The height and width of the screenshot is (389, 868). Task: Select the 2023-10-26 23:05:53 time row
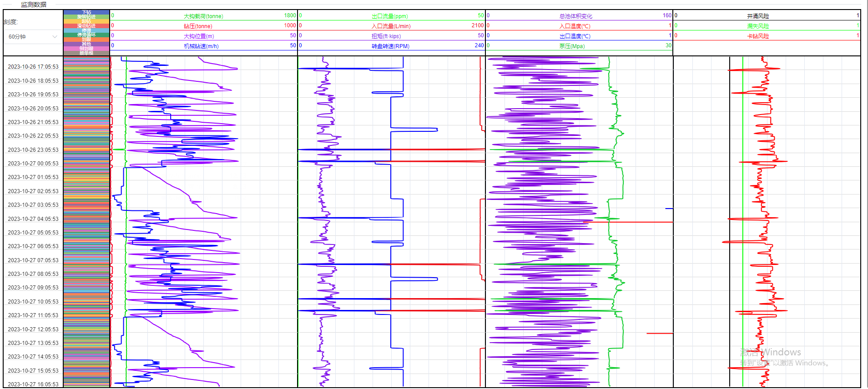click(x=33, y=150)
